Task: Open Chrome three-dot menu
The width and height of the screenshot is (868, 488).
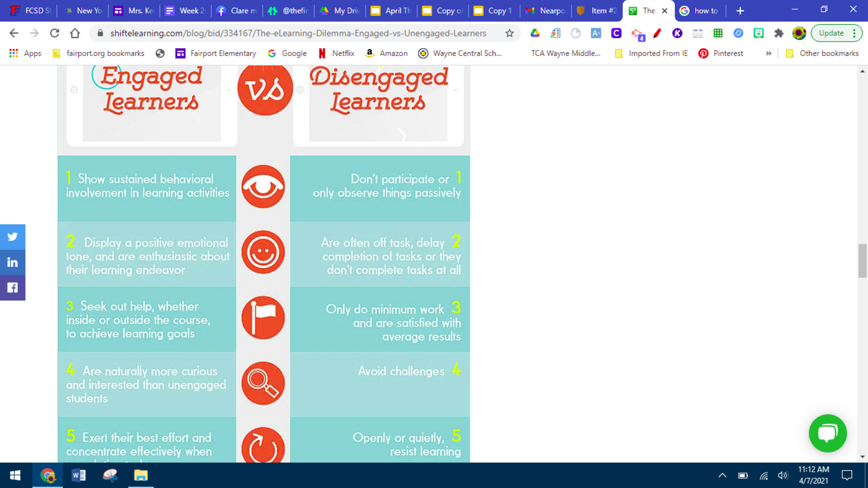Action: pos(854,33)
